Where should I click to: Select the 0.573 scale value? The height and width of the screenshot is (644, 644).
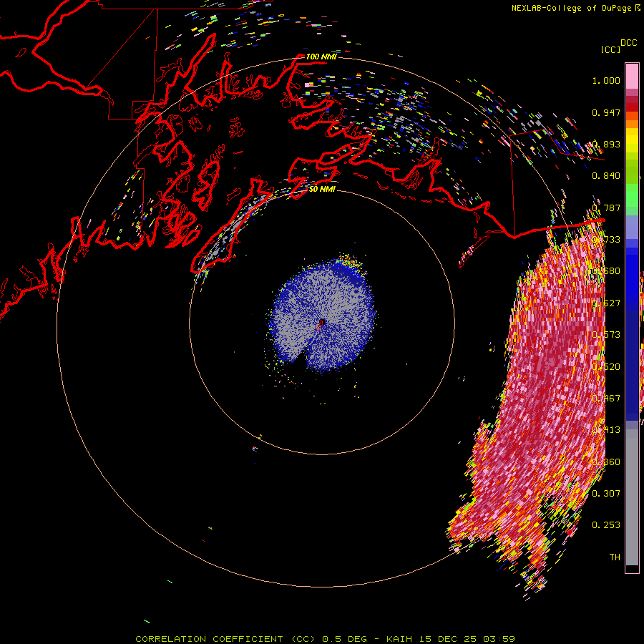coord(606,335)
